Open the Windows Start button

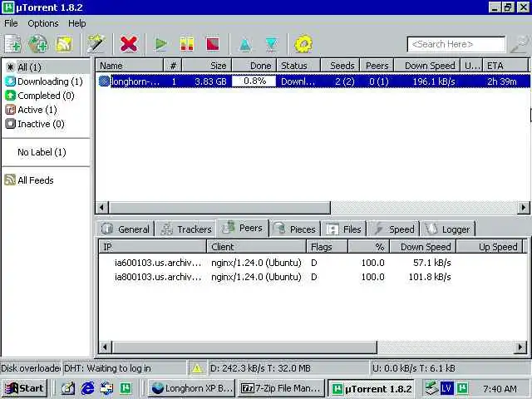(x=24, y=388)
